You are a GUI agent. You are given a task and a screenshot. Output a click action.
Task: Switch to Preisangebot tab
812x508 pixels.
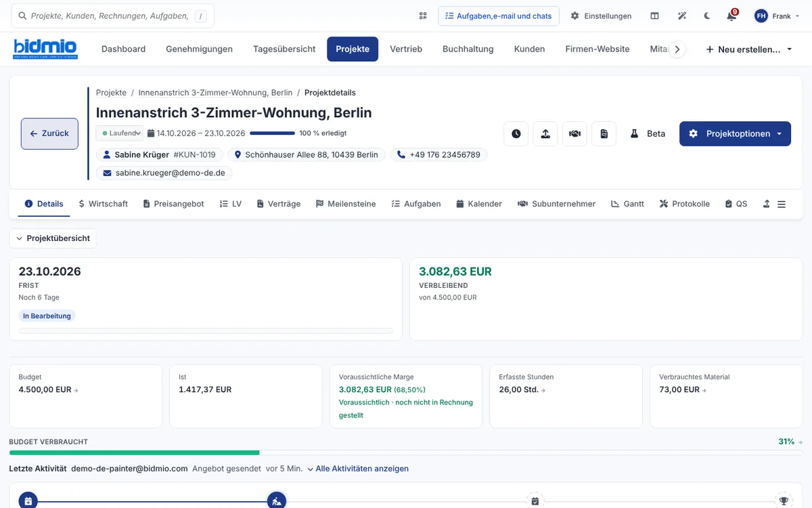coord(173,204)
